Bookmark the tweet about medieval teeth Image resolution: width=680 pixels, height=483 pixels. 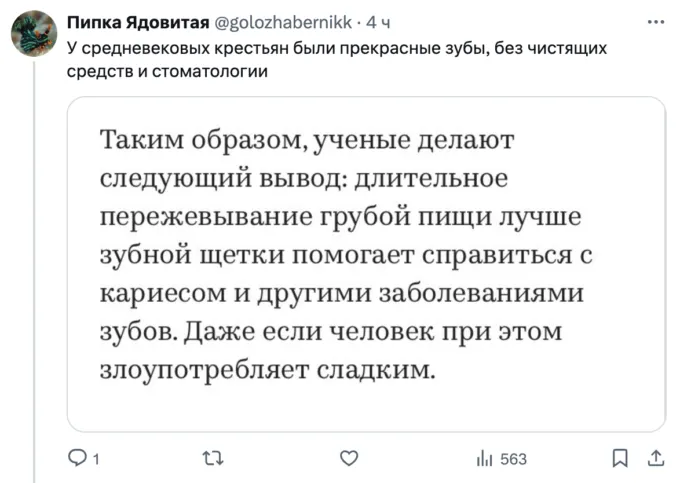tap(619, 459)
